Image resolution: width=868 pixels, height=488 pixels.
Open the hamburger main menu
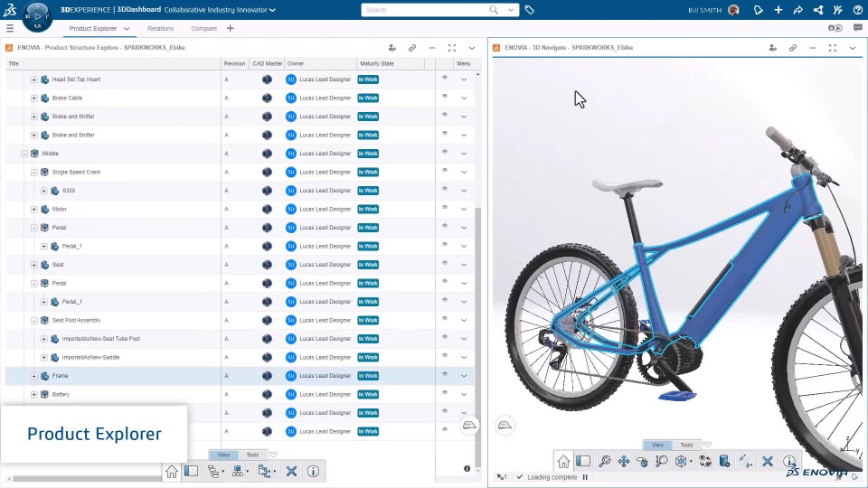[9, 28]
